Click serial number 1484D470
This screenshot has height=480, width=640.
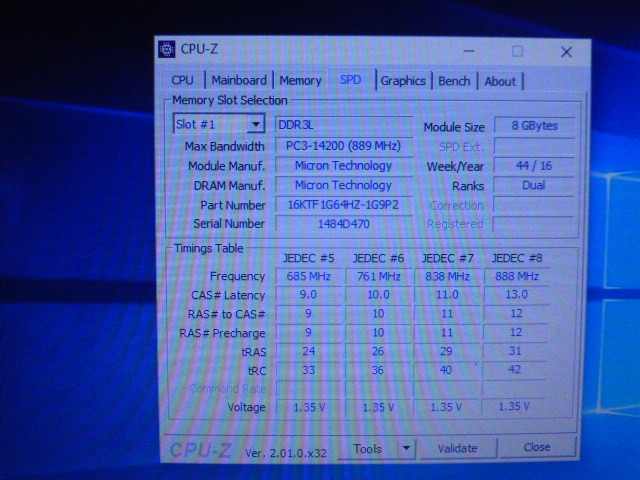344,224
